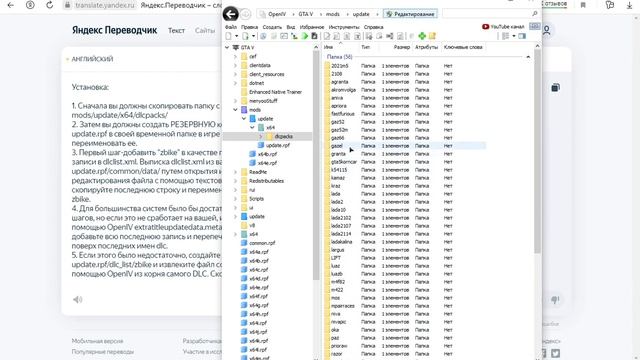Focus the OpenIV search field
640x360 pixels.
point(487,14)
